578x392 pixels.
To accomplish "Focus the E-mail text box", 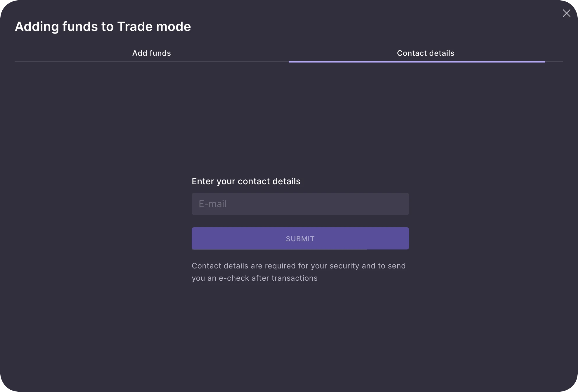I will click(300, 204).
